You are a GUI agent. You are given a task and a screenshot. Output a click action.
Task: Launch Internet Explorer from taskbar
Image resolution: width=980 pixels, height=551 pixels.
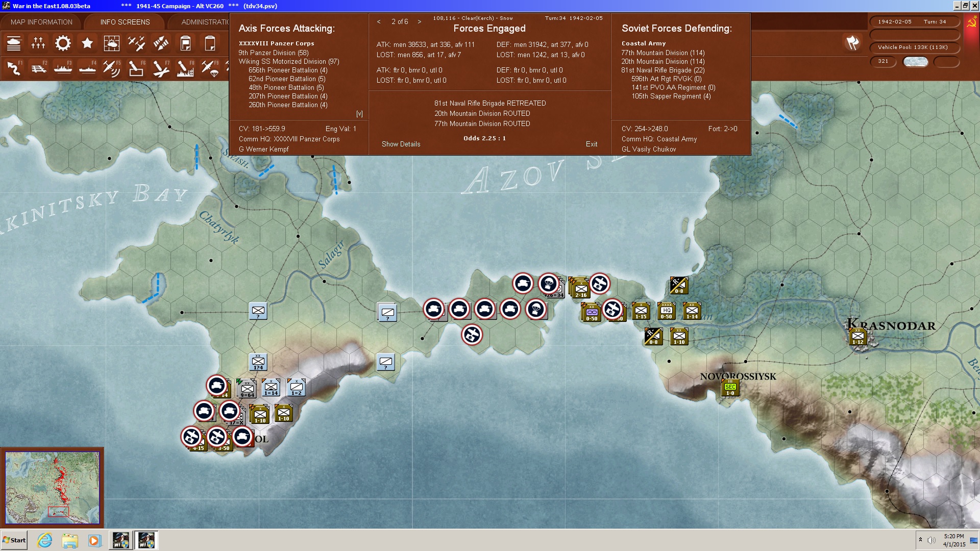click(x=45, y=540)
